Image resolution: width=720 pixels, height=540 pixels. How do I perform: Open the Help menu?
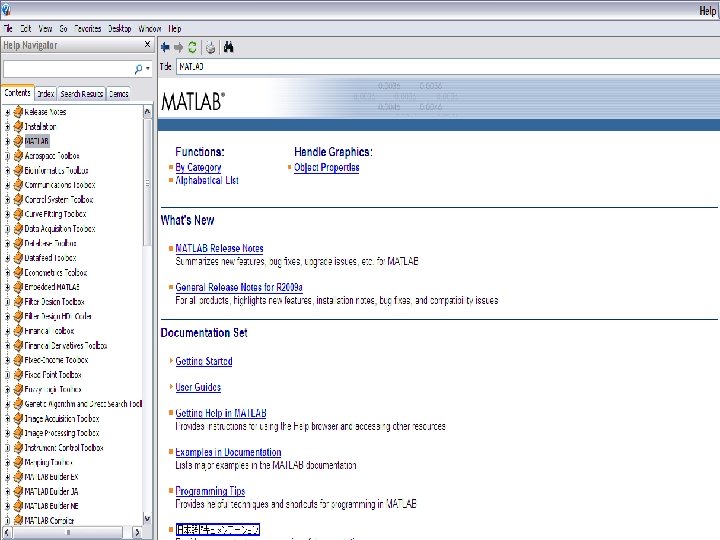(x=174, y=28)
